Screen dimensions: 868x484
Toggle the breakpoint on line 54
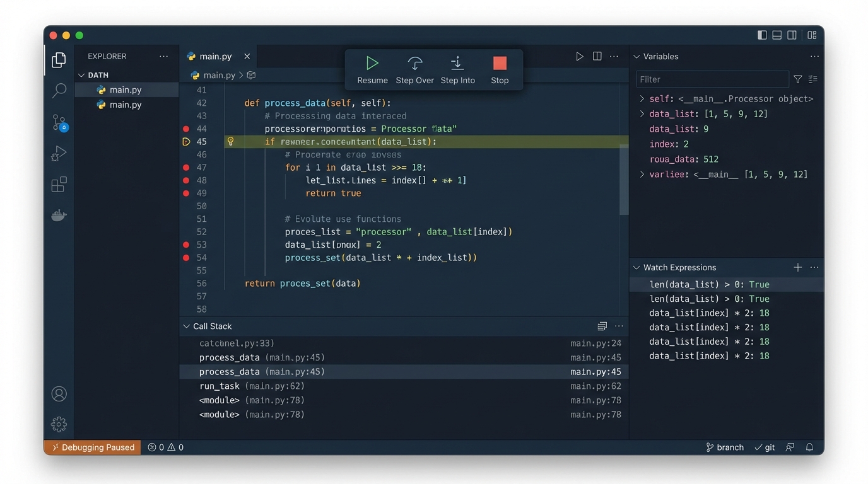click(x=186, y=257)
